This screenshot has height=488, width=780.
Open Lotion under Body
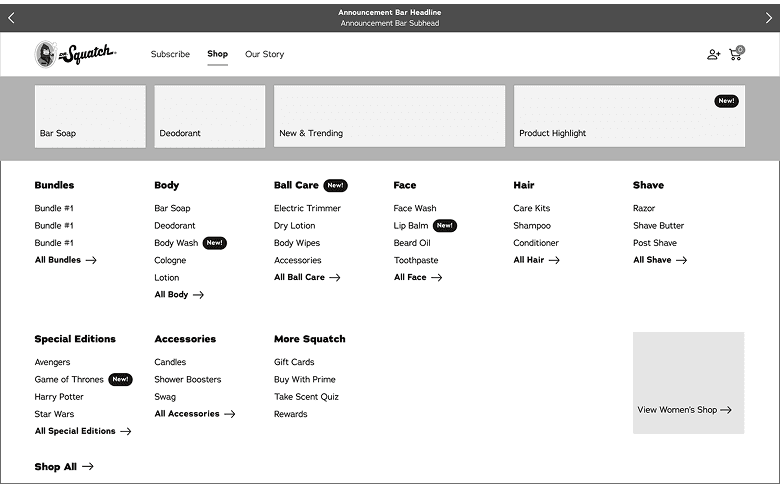pyautogui.click(x=167, y=278)
